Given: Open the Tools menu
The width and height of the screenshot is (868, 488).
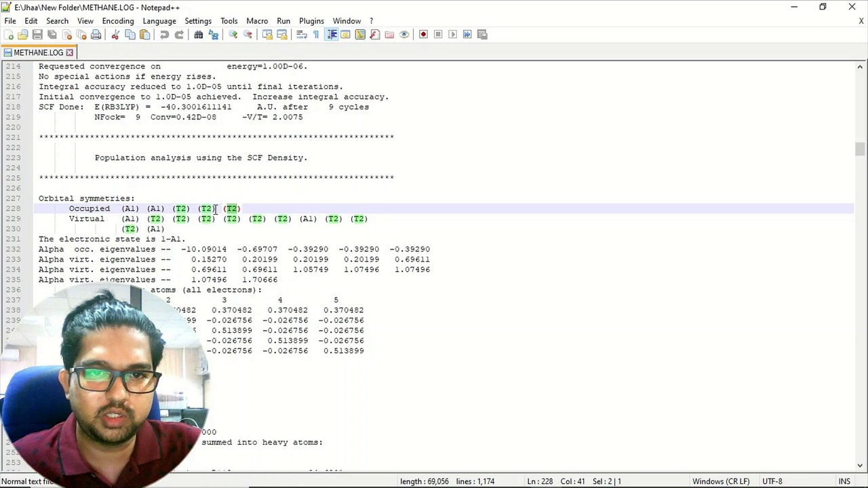Looking at the screenshot, I should (229, 21).
